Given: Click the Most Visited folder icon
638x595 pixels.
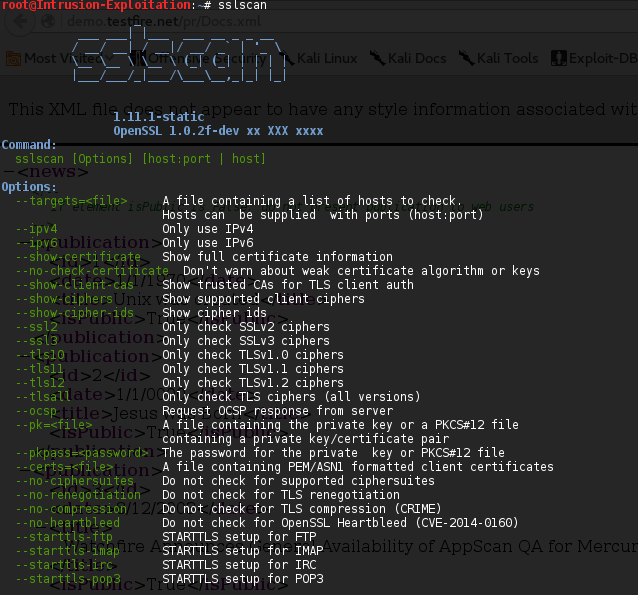Looking at the screenshot, I should pyautogui.click(x=13, y=59).
